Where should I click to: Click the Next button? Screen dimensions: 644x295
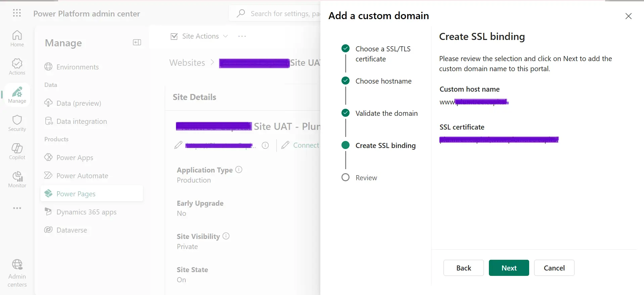click(509, 268)
